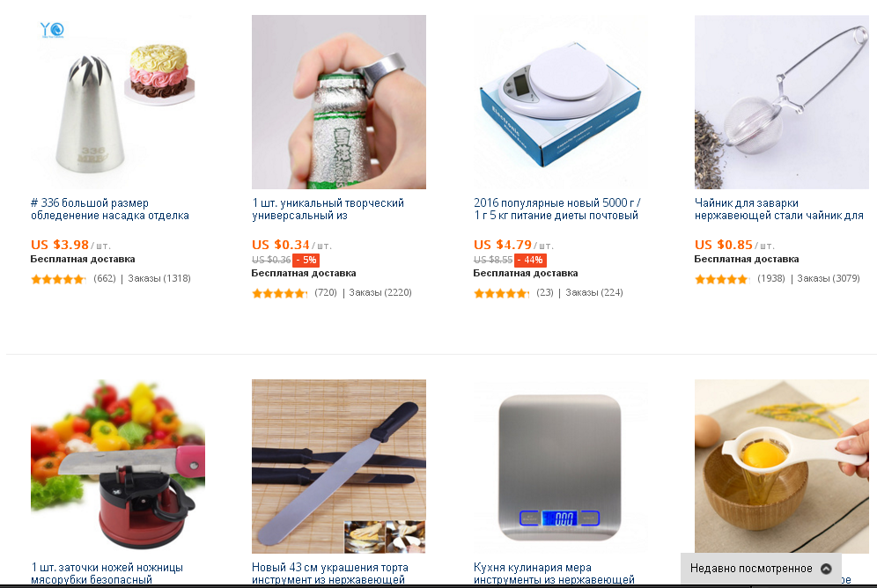Image resolution: width=877 pixels, height=588 pixels.
Task: Click star rating with 1938 reviews
Action: (722, 279)
